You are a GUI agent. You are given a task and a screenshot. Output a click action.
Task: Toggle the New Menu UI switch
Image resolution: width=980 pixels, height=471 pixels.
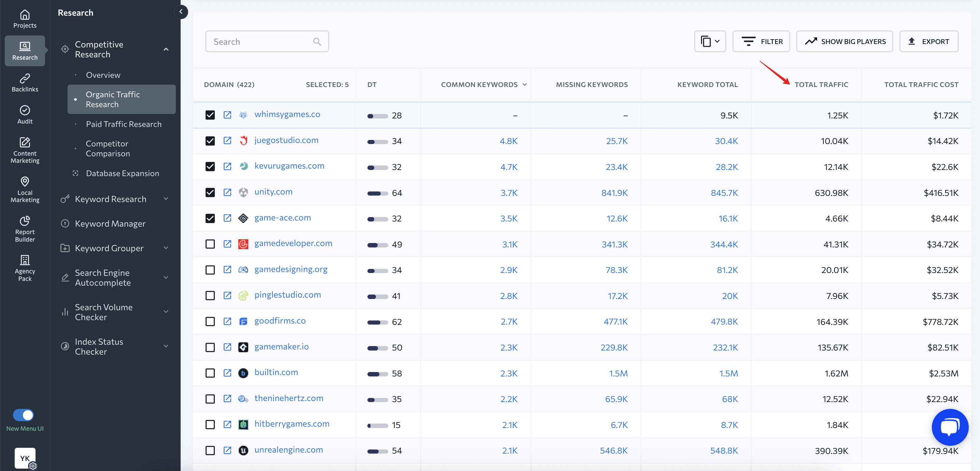click(x=23, y=415)
